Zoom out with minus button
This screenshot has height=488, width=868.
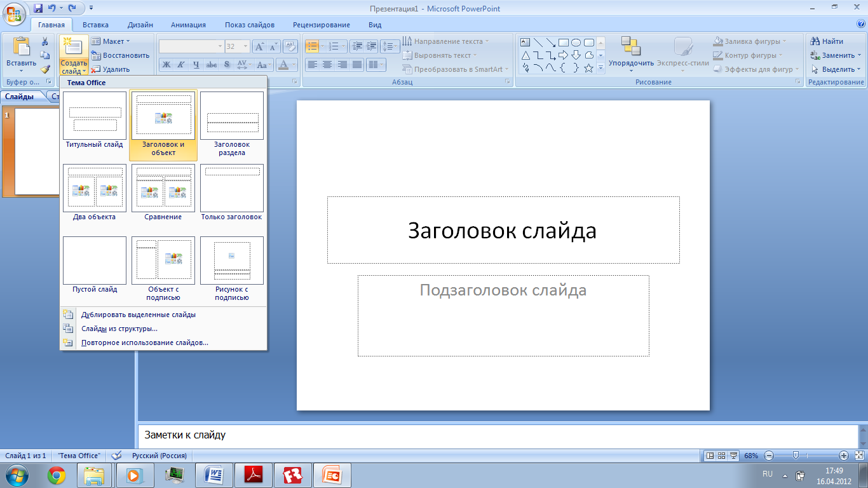pyautogui.click(x=769, y=456)
